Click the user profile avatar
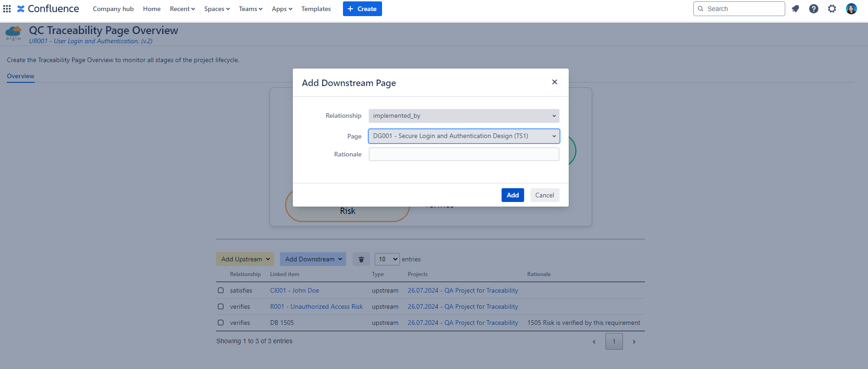 (851, 9)
